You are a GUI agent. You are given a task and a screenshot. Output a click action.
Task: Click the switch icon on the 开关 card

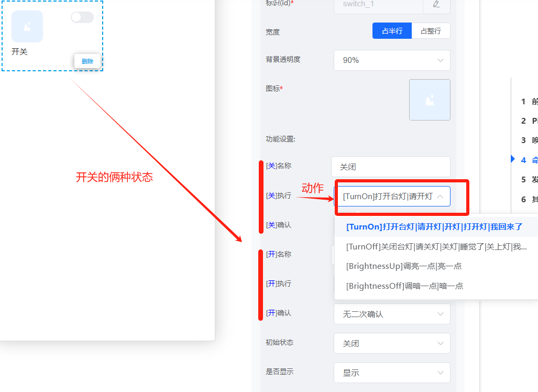[27, 26]
